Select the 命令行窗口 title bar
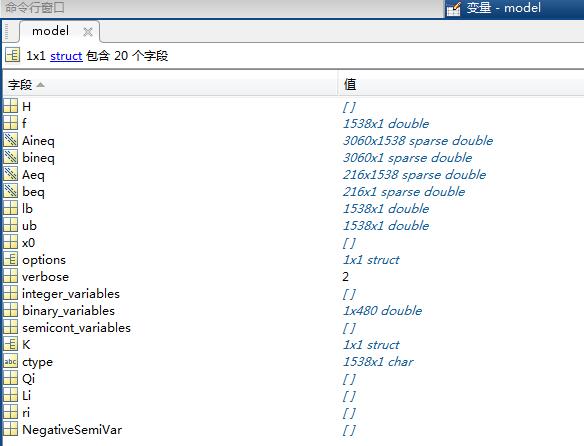 [x=222, y=8]
